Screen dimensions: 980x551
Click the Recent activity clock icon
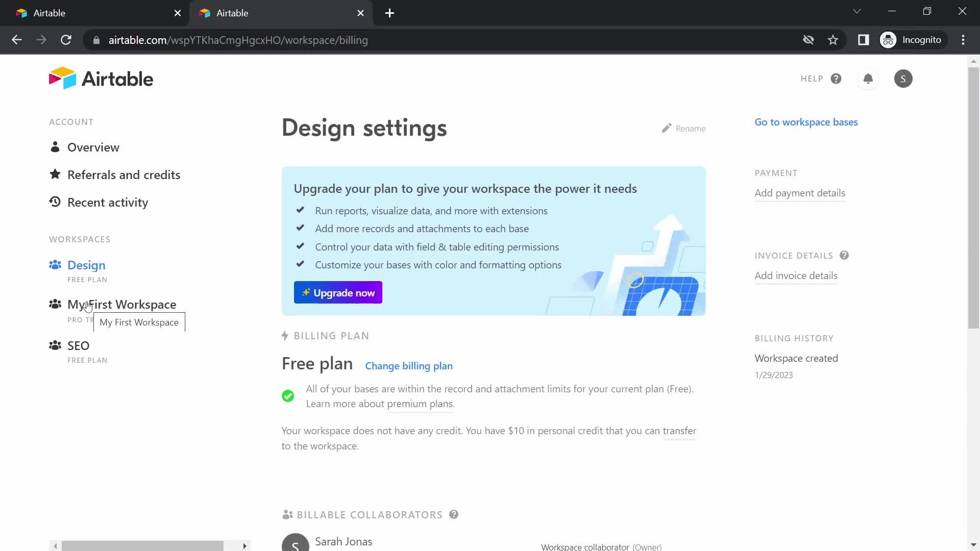tap(55, 201)
